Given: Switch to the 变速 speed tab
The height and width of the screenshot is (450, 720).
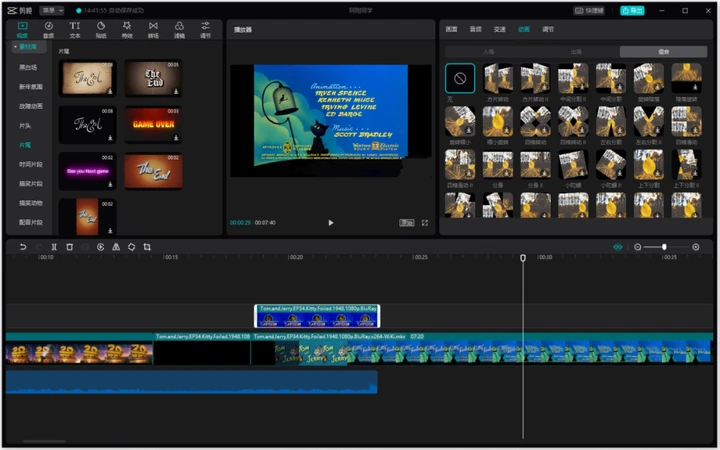Looking at the screenshot, I should (x=500, y=29).
